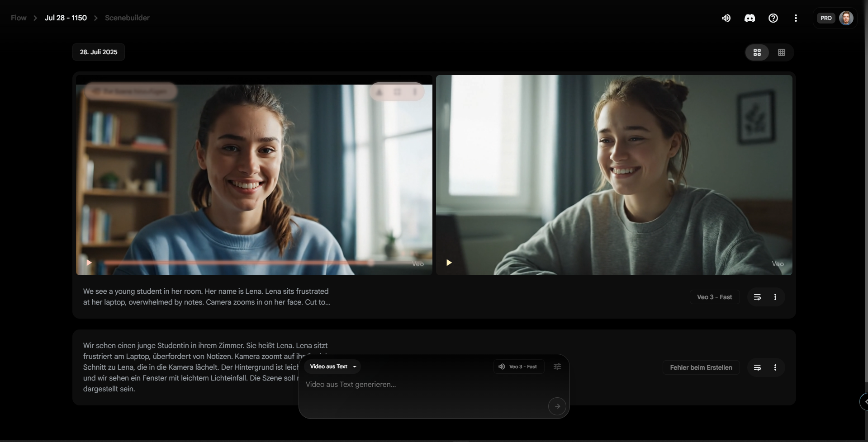Open generation settings sliders icon
Screen dimensions: 868x442
tap(557, 367)
